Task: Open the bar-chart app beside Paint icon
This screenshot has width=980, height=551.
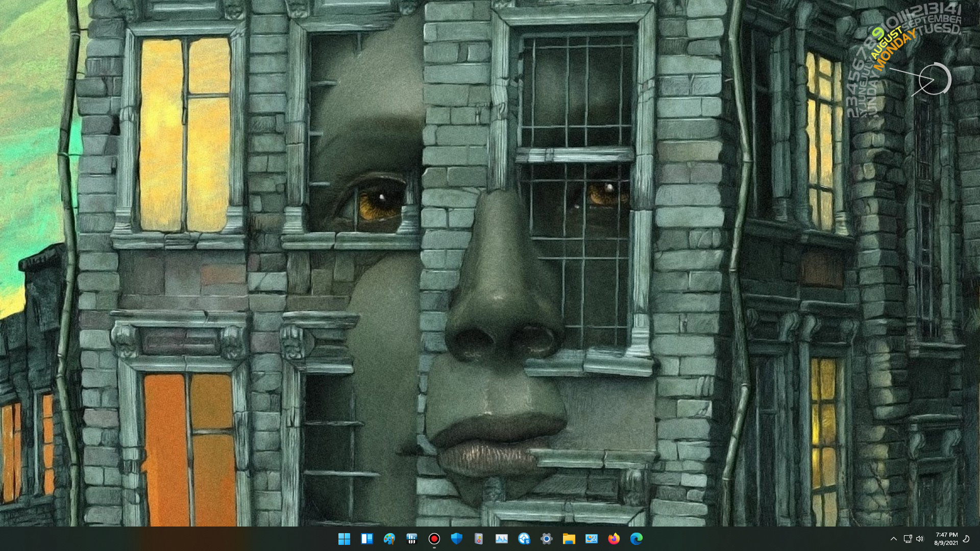Action: (x=411, y=539)
